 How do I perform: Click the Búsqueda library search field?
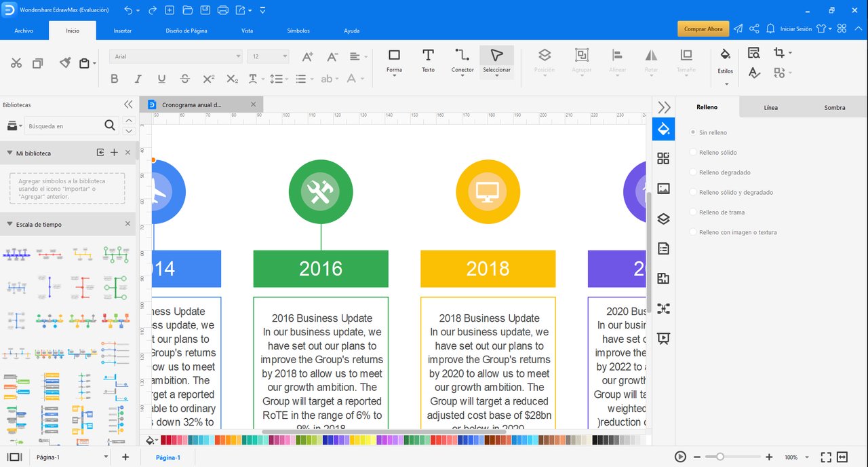(64, 126)
